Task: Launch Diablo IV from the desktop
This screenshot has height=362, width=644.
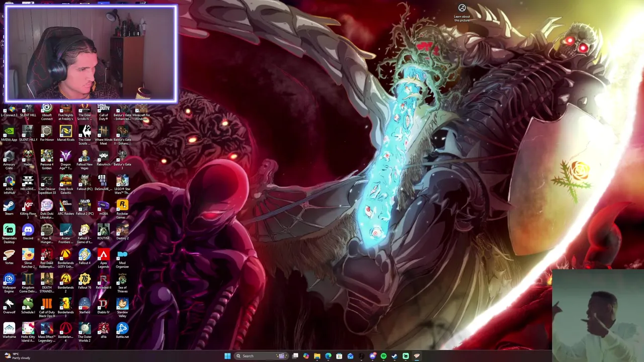Action: (x=103, y=307)
